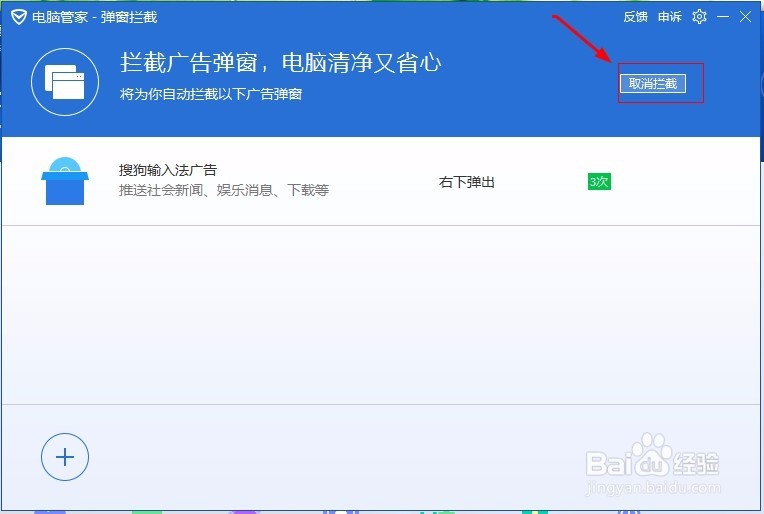The height and width of the screenshot is (514, 764).
Task: Open the 反馈 feedback link
Action: coord(635,17)
